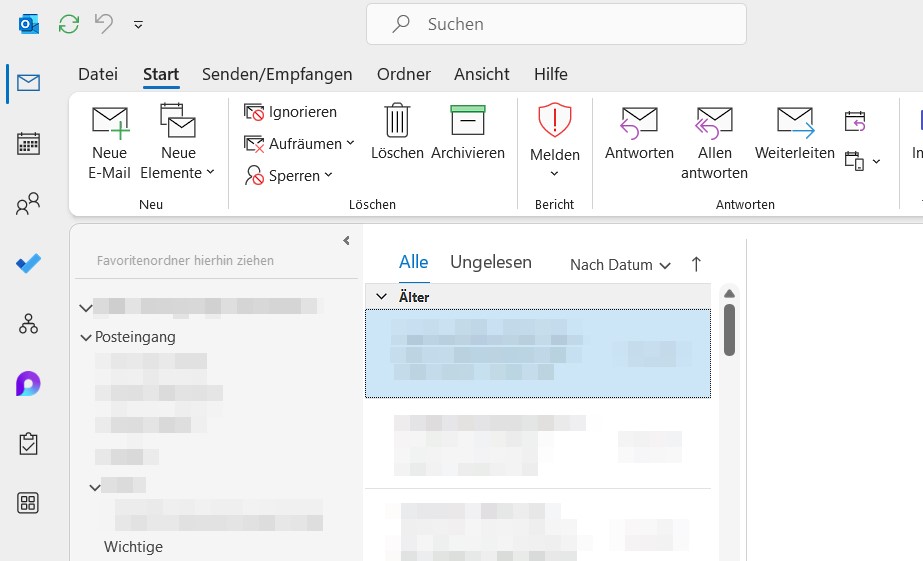Open the org chart app in the sidebar
Image resolution: width=923 pixels, height=561 pixels.
tap(28, 324)
